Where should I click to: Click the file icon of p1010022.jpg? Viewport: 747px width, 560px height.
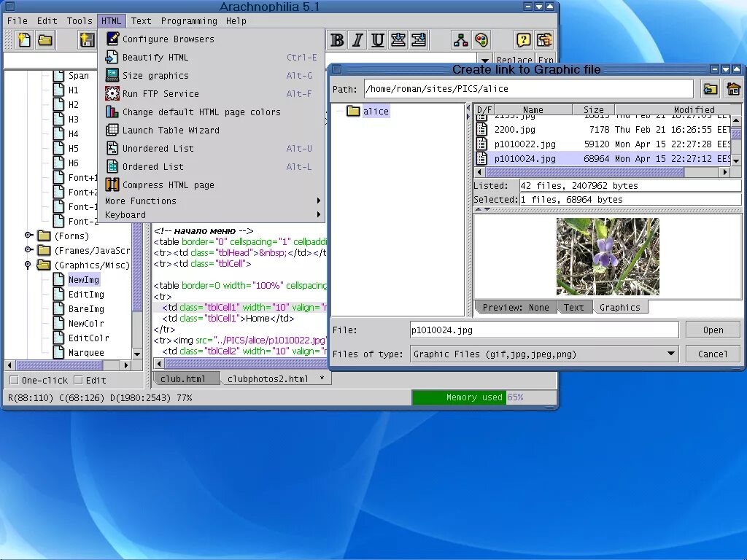tap(482, 144)
